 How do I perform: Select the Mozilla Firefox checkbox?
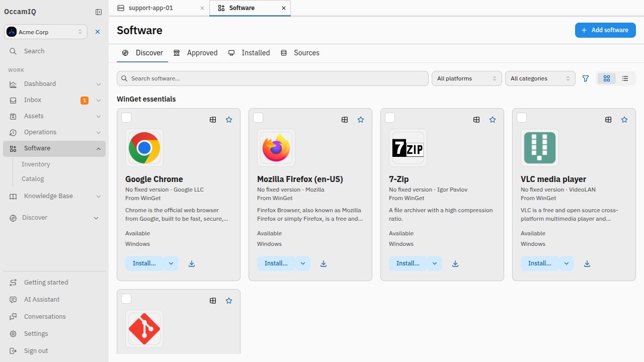click(258, 118)
